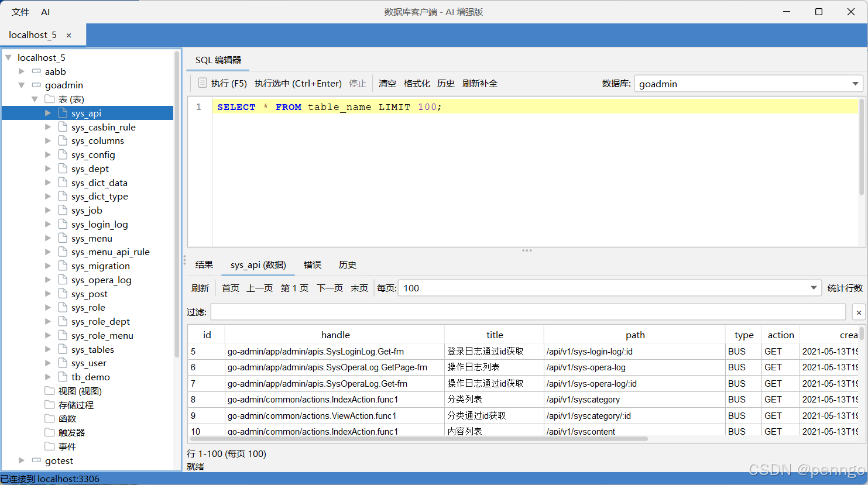Screen dimensions: 868x485
Task: Click the cell /api/v1/syscategory
Action: coord(634,400)
